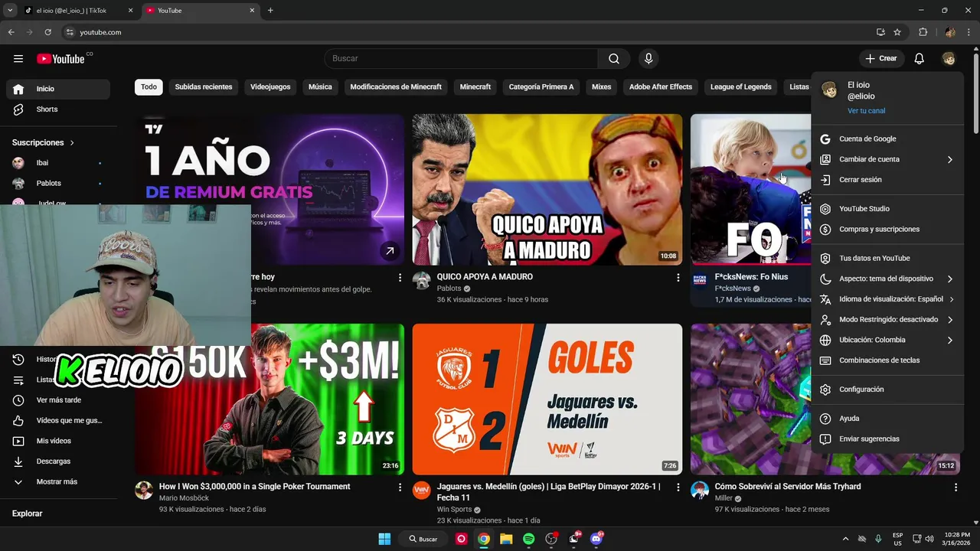The width and height of the screenshot is (980, 551).
Task: Bookmark this page with star icon
Action: coord(897,32)
